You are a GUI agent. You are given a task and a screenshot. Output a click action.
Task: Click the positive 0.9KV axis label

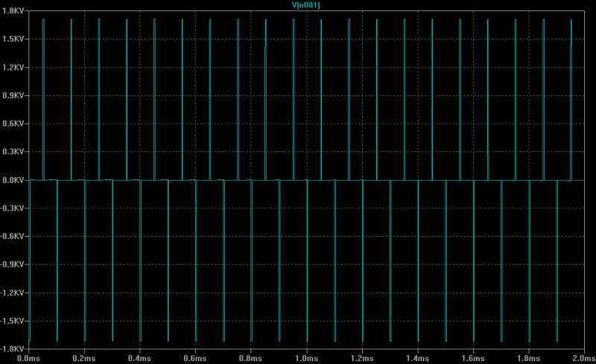tap(13, 95)
